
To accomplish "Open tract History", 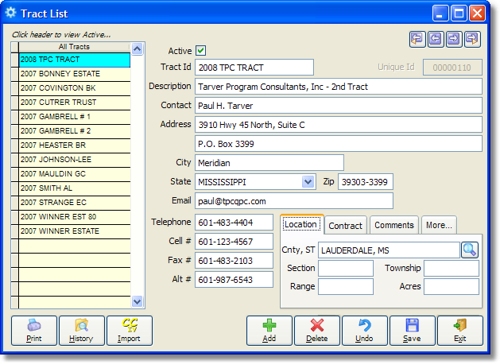I will coord(81,331).
